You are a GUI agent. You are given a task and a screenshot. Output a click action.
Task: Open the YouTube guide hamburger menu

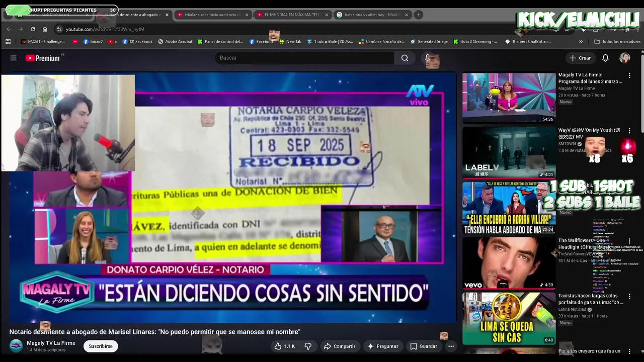pos(14,58)
